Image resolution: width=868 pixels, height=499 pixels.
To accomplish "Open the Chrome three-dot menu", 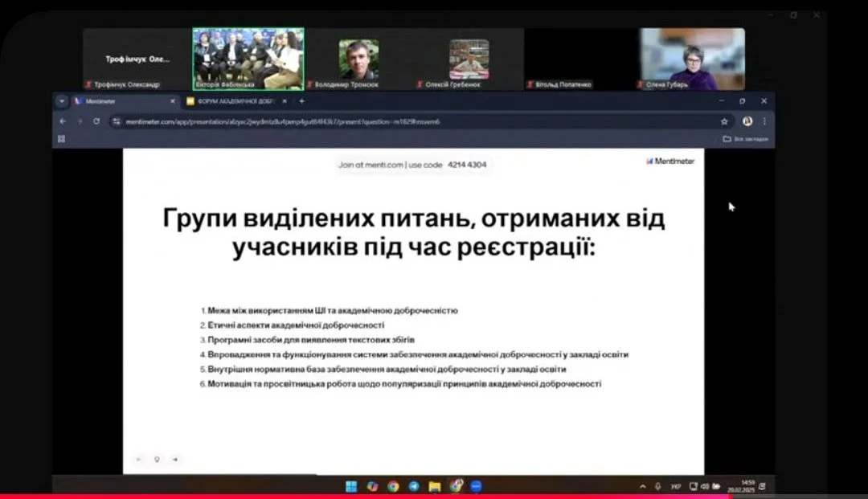I will 764,121.
